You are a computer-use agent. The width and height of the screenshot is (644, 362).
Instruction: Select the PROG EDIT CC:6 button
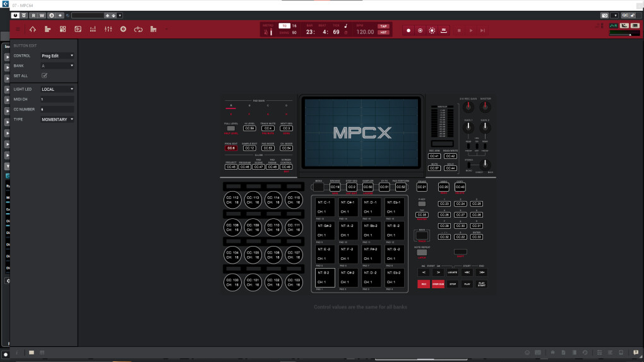[231, 148]
